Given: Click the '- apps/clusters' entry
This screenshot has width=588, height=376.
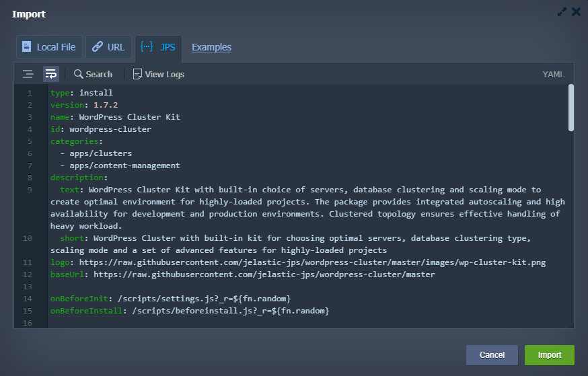Looking at the screenshot, I should point(96,153).
